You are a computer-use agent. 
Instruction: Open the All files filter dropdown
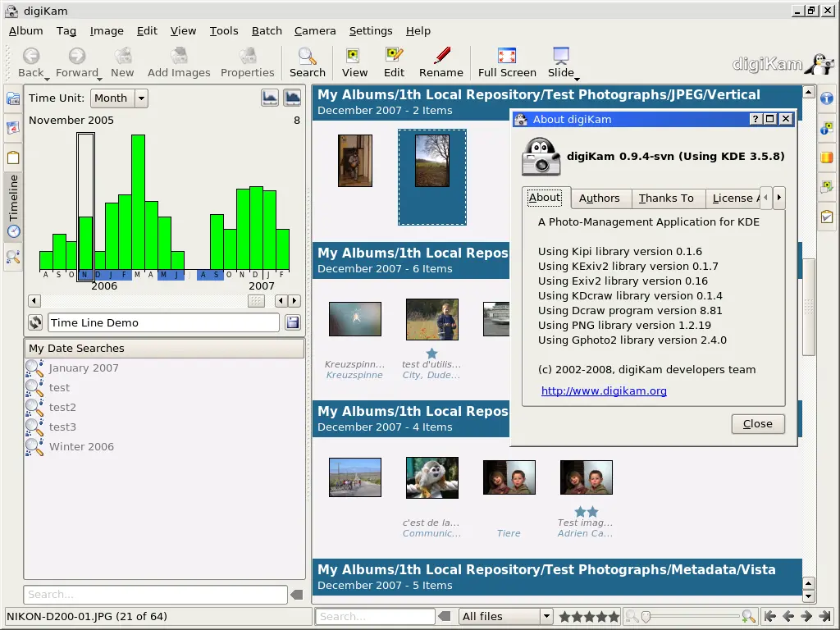pyautogui.click(x=505, y=616)
